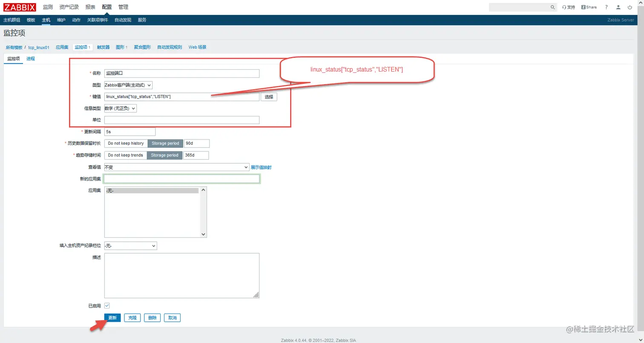This screenshot has height=343, width=644.
Task: Select -无- in 应用集 list
Action: pos(152,191)
